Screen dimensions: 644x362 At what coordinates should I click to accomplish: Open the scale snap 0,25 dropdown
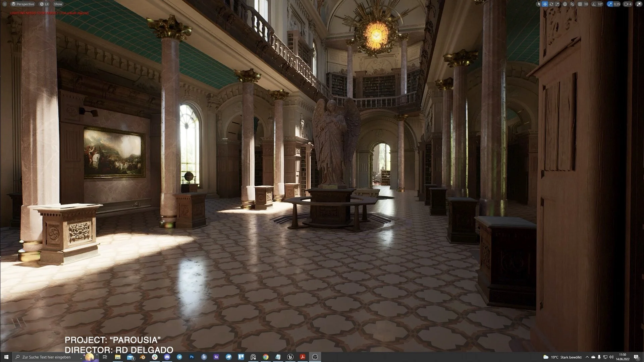[x=617, y=4]
